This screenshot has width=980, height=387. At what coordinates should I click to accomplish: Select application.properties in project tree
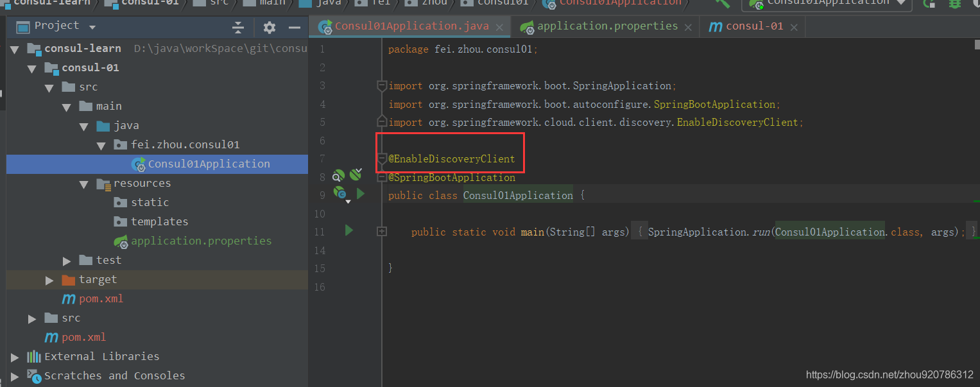pyautogui.click(x=201, y=241)
